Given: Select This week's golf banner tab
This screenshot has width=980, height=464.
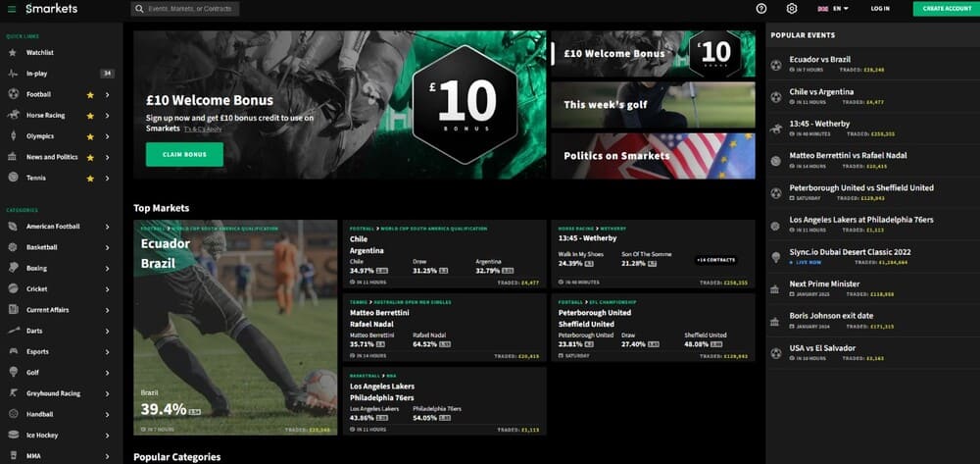Looking at the screenshot, I should point(653,104).
